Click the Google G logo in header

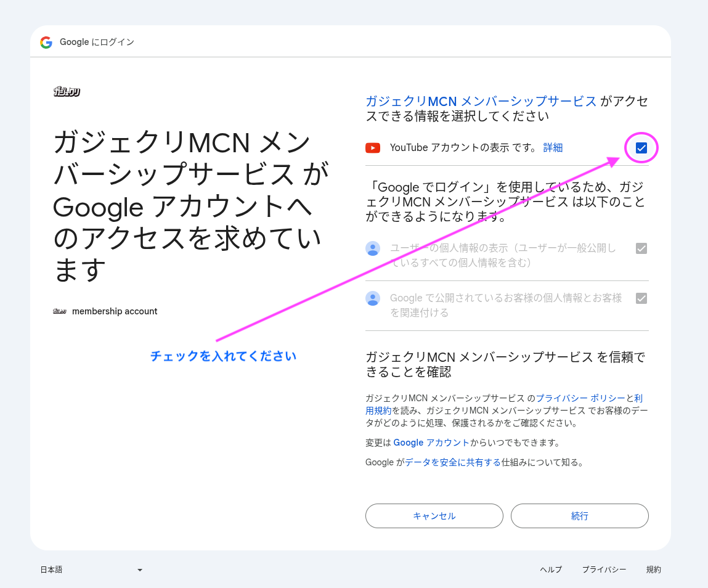(46, 43)
